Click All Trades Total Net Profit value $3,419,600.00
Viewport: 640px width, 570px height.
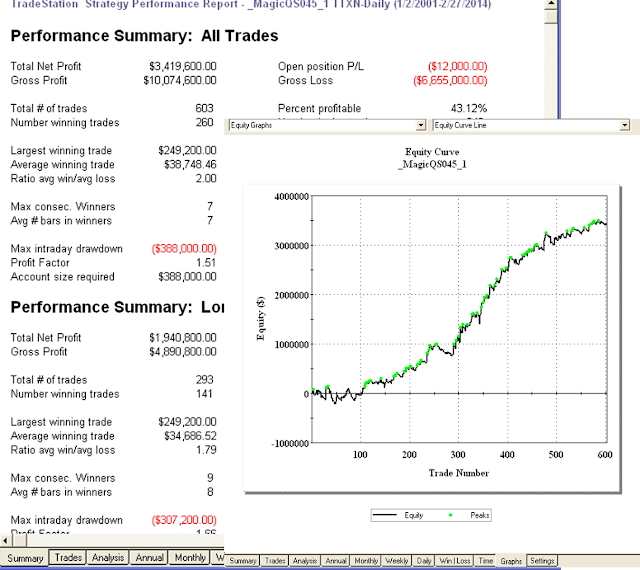pyautogui.click(x=182, y=66)
